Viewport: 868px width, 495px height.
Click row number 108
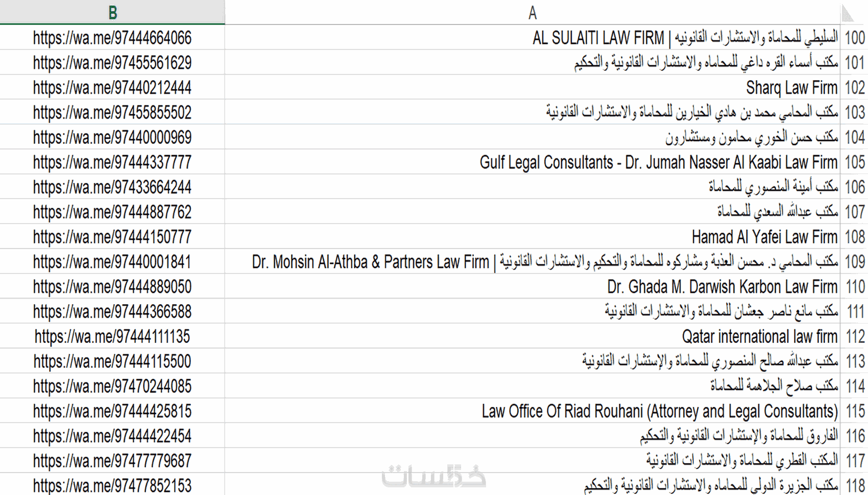(855, 237)
